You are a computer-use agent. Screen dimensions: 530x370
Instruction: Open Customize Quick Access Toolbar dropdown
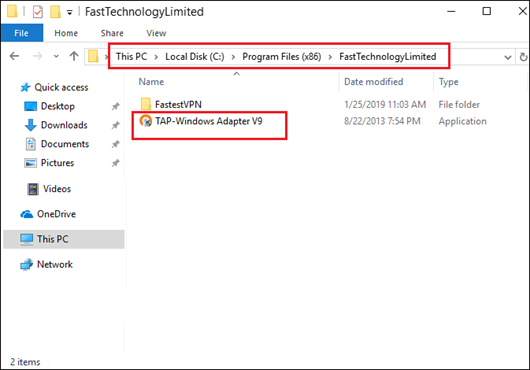[x=69, y=13]
